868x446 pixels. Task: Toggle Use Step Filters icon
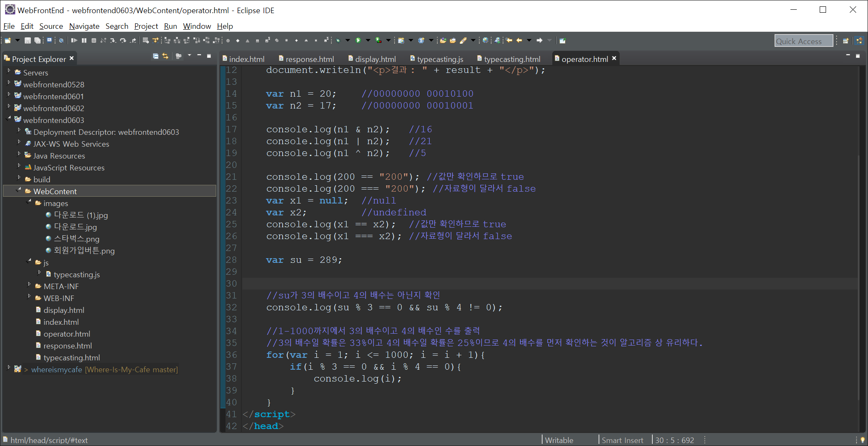[x=156, y=41]
